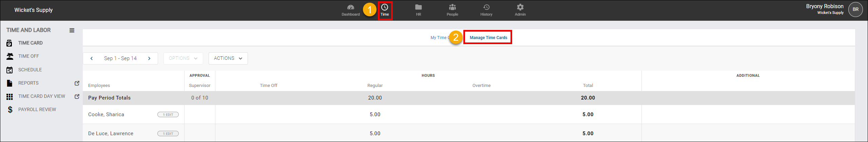Go to next pay period arrow

point(149,58)
